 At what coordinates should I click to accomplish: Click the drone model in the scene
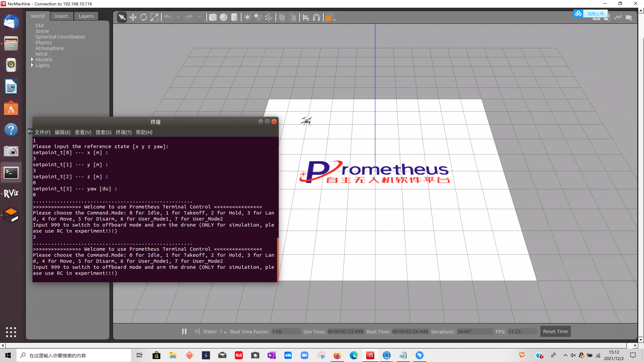(x=306, y=121)
